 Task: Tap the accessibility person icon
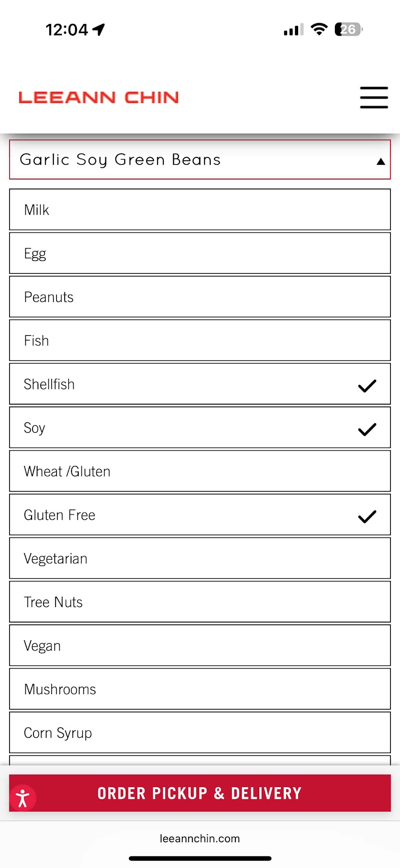click(x=23, y=798)
